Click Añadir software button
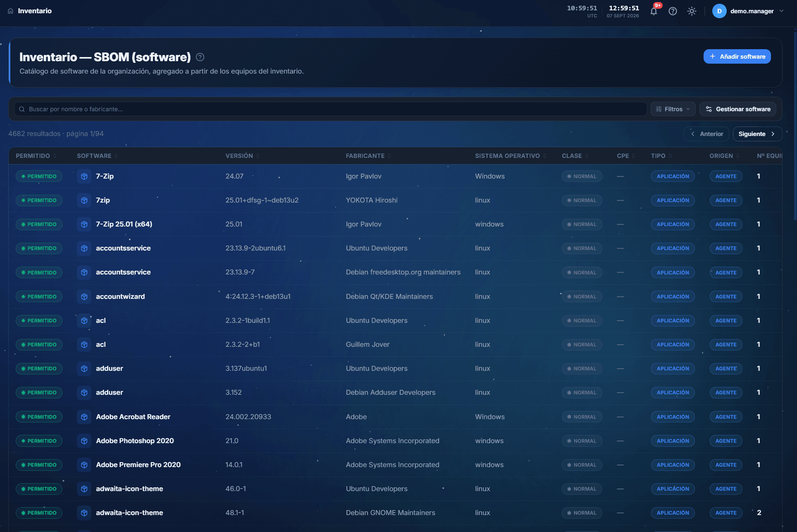The height and width of the screenshot is (532, 797). [737, 57]
